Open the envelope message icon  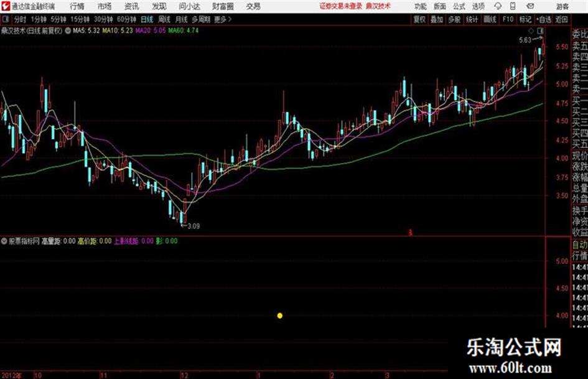[530, 6]
